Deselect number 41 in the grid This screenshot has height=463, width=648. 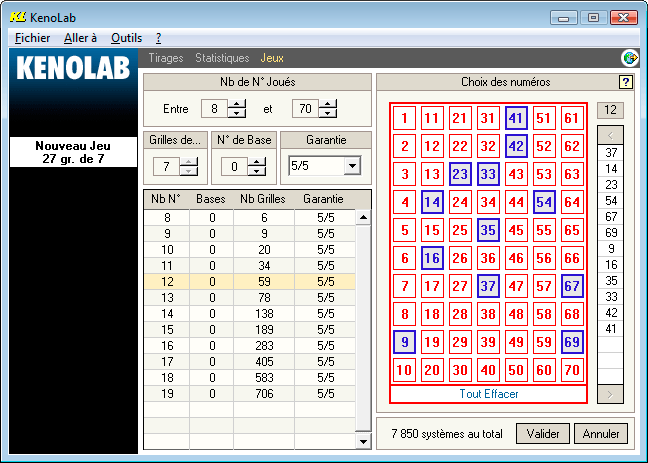[x=516, y=118]
